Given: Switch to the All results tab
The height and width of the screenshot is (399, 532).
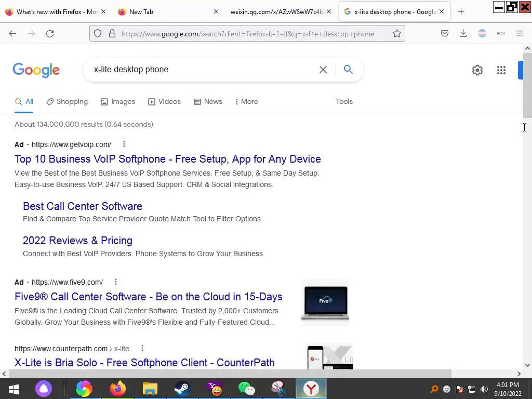Looking at the screenshot, I should coord(24,101).
